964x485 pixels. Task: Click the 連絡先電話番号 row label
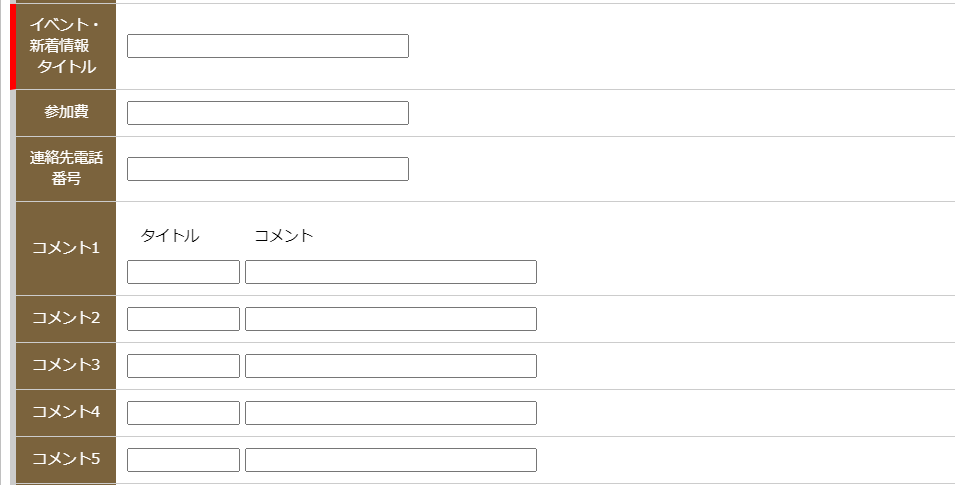point(66,168)
